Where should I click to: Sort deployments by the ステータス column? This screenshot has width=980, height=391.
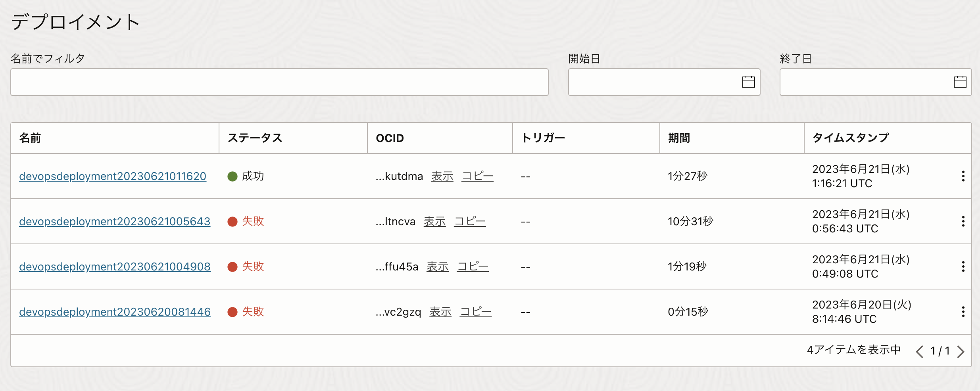[255, 138]
